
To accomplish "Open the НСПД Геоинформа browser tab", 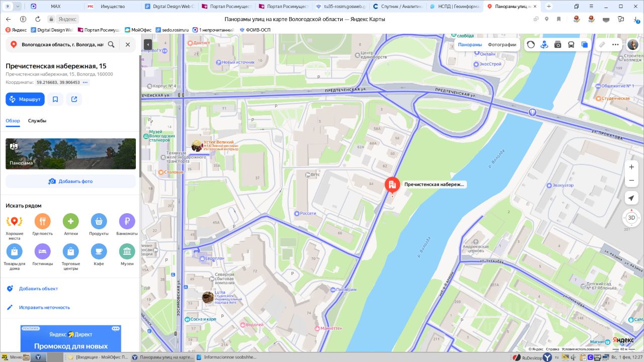I will tap(455, 6).
